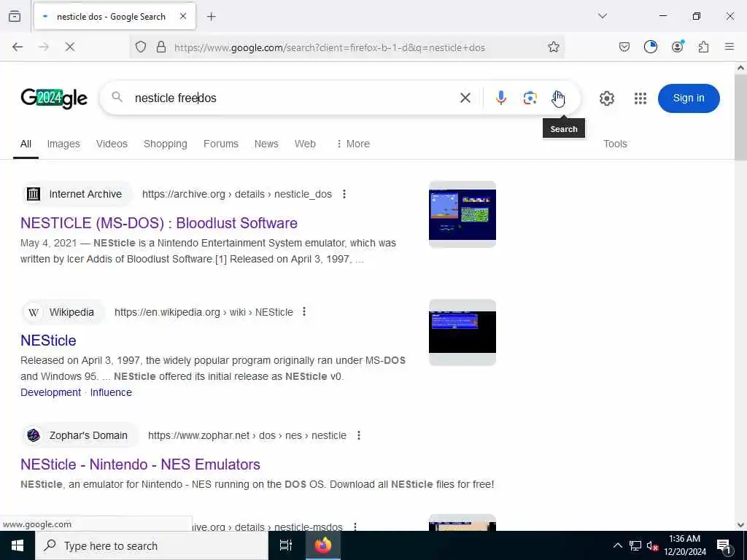View site security padlock info
Screen dimensions: 747x560
[x=161, y=47]
